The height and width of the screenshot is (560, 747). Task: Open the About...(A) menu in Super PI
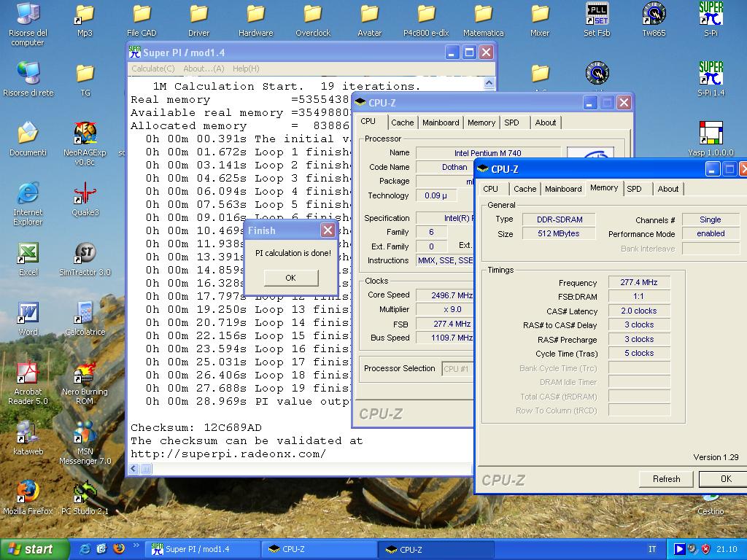[204, 69]
